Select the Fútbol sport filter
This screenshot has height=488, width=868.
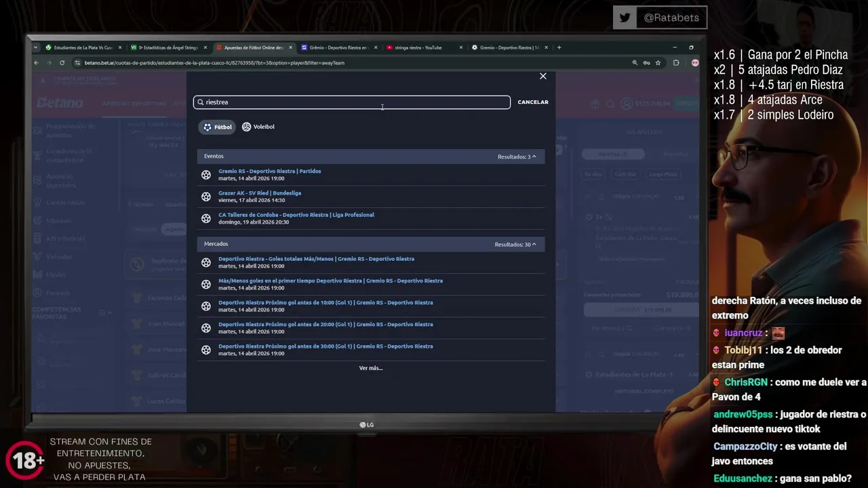(217, 127)
